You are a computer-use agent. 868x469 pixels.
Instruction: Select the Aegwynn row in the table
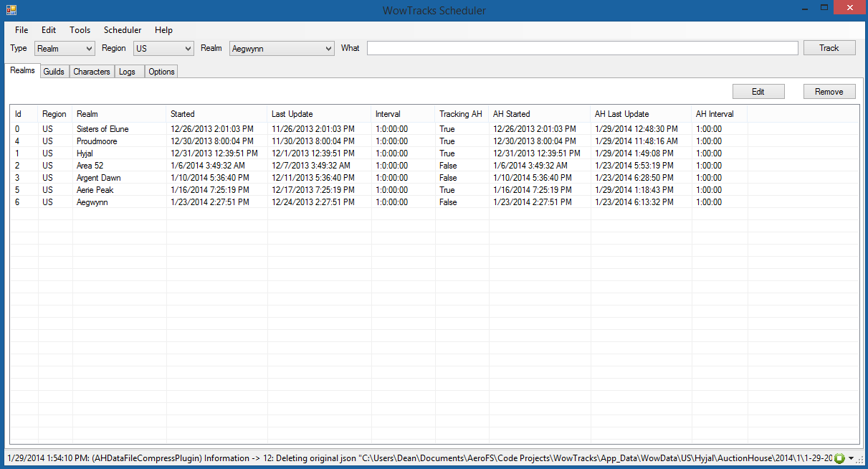click(x=434, y=202)
